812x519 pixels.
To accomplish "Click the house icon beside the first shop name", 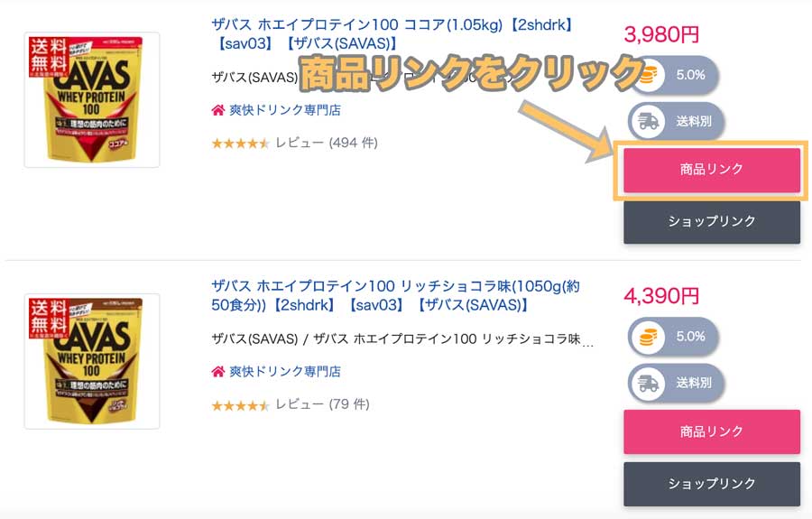I will [218, 110].
